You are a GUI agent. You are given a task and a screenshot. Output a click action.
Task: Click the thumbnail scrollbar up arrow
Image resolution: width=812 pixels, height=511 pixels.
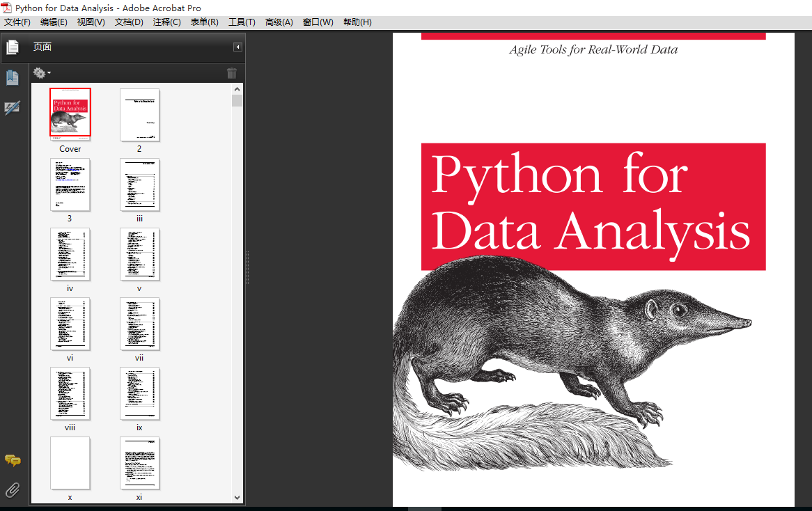coord(237,89)
